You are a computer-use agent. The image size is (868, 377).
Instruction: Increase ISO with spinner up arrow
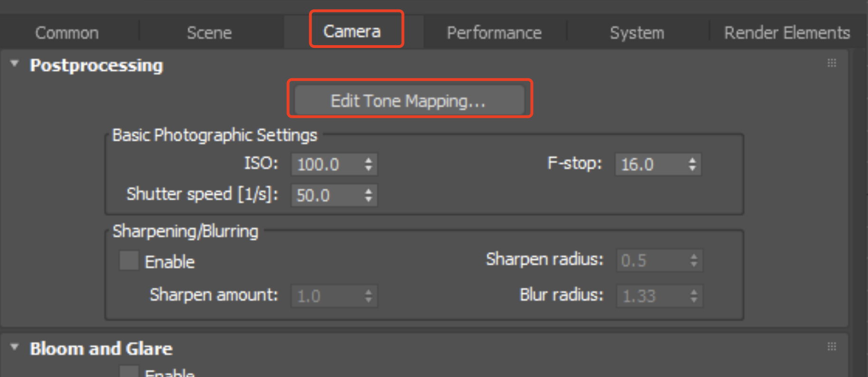[x=369, y=160]
